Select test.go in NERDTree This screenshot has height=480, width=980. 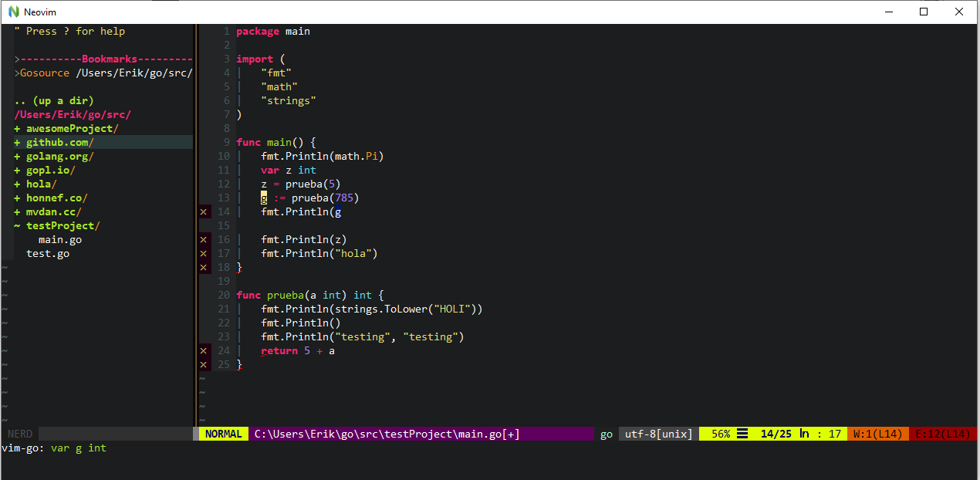tap(48, 253)
